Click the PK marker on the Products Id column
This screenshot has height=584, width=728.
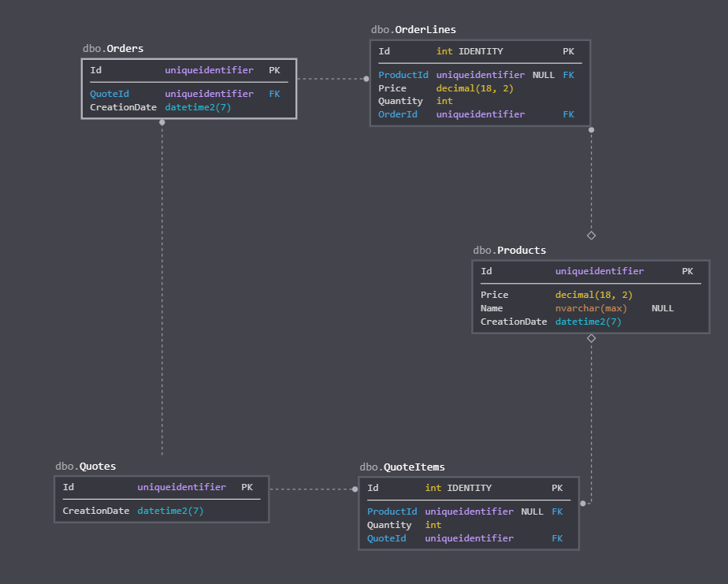pyautogui.click(x=688, y=271)
